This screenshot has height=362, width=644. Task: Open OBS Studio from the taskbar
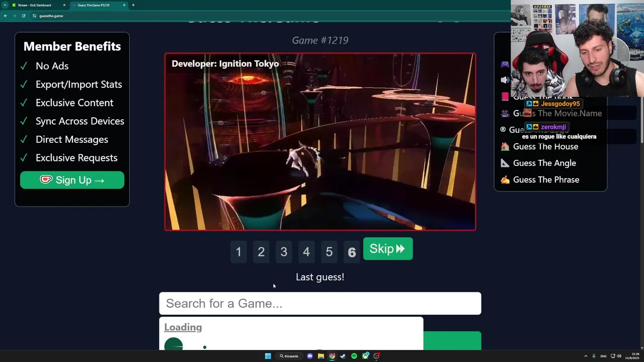click(376, 356)
